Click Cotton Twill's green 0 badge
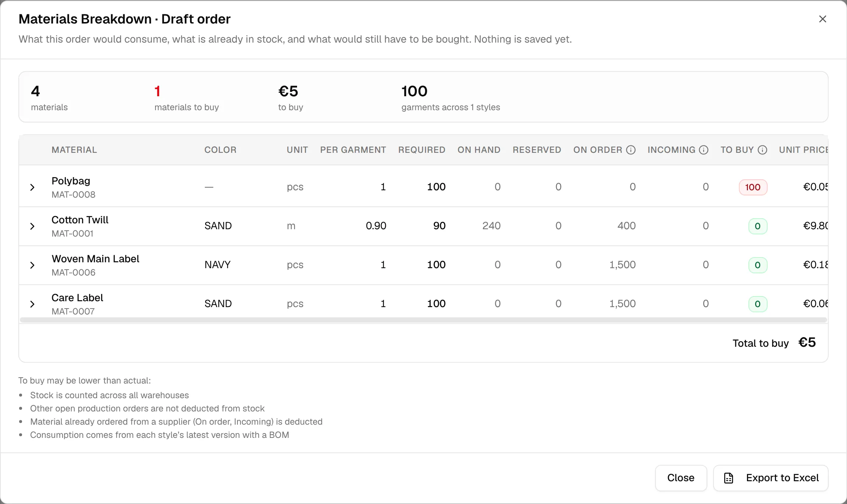This screenshot has height=504, width=847. pyautogui.click(x=758, y=226)
